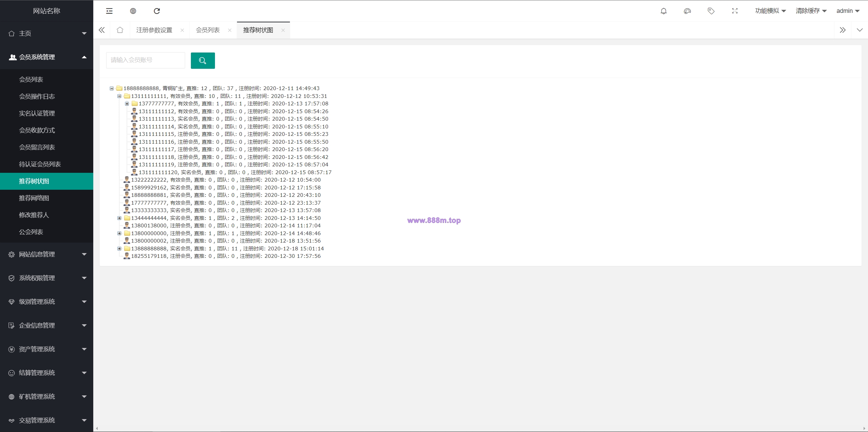Viewport: 868px width, 432px height.
Task: Open the tag note icon
Action: 711,11
